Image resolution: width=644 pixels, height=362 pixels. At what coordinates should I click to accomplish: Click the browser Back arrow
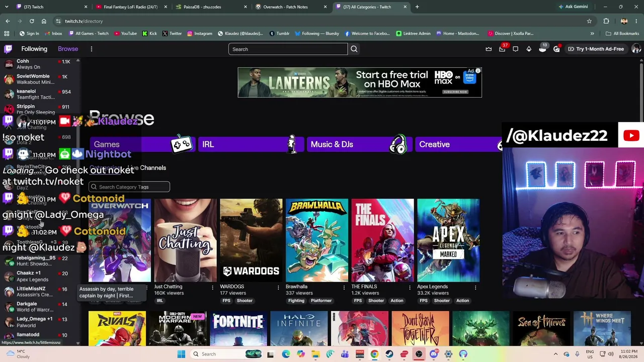coord(8,21)
